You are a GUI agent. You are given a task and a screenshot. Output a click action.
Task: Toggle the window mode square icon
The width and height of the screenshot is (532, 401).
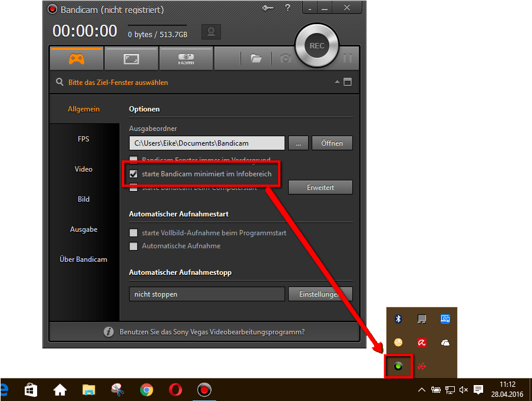coord(348,82)
